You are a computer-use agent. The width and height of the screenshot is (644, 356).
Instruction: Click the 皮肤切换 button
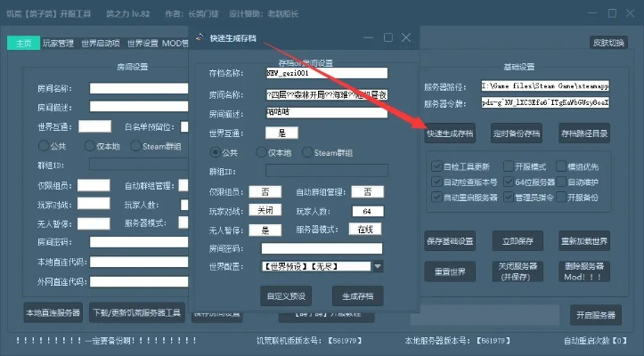(608, 43)
